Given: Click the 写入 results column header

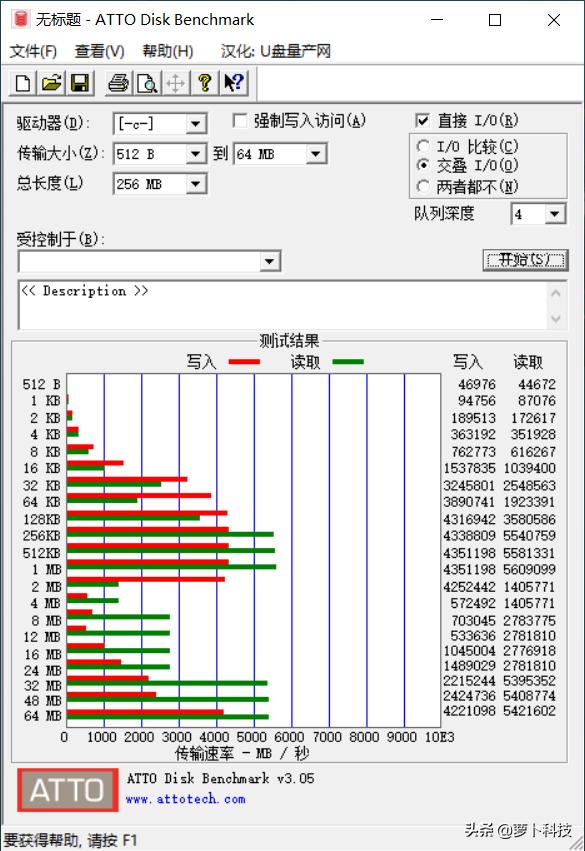Looking at the screenshot, I should point(468,362).
